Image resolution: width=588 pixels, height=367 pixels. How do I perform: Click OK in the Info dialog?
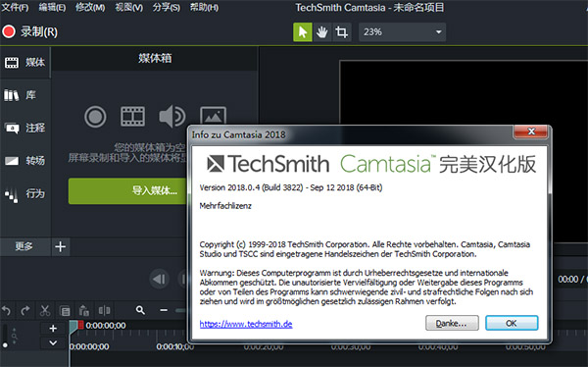click(512, 323)
